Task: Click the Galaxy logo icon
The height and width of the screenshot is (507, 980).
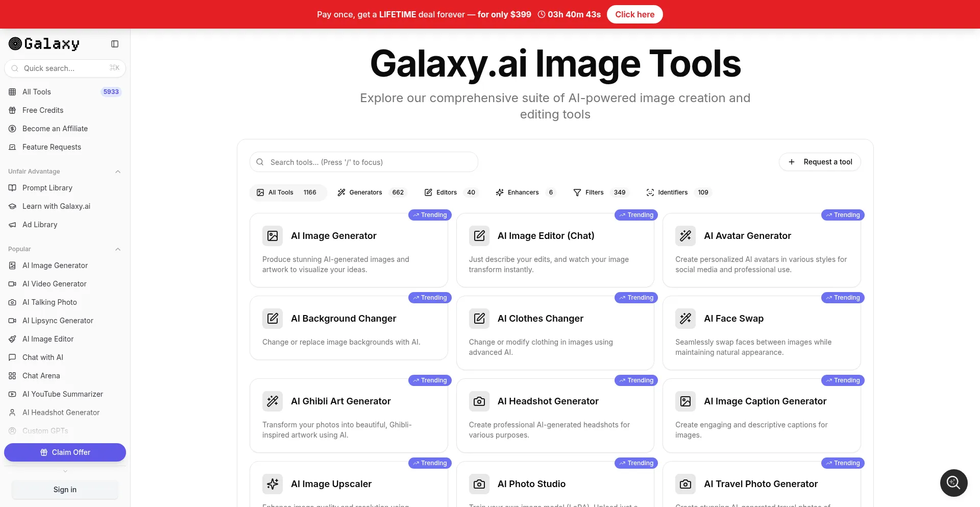Action: click(15, 44)
